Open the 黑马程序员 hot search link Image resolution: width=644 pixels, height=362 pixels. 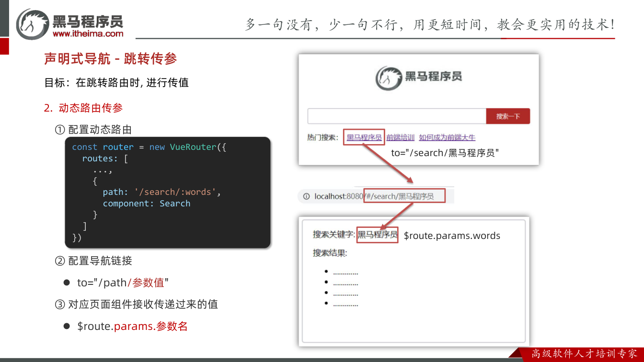click(x=364, y=137)
